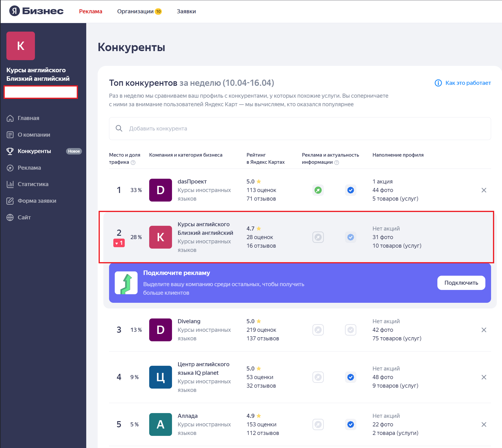Image resolution: width=502 pixels, height=448 pixels.
Task: Switch to the Заявки tab
Action: (x=186, y=11)
